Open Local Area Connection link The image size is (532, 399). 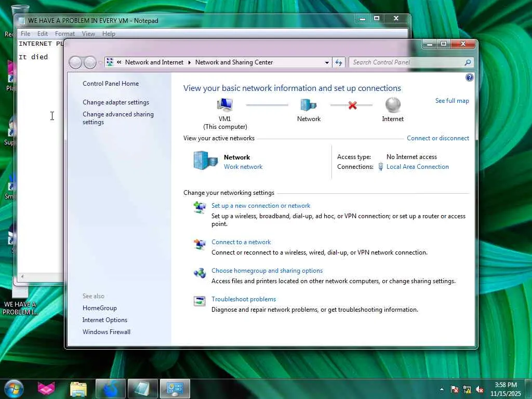417,167
